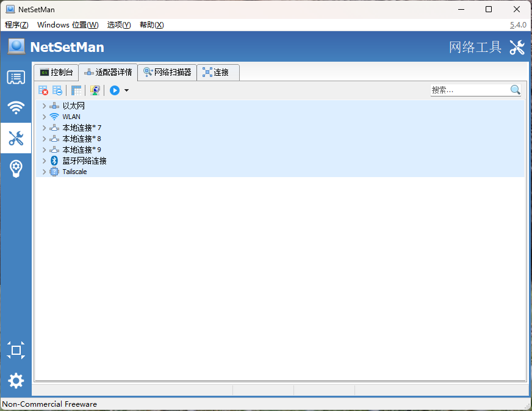Expand the 本地连接* 8 node
This screenshot has width=532, height=411.
click(44, 139)
